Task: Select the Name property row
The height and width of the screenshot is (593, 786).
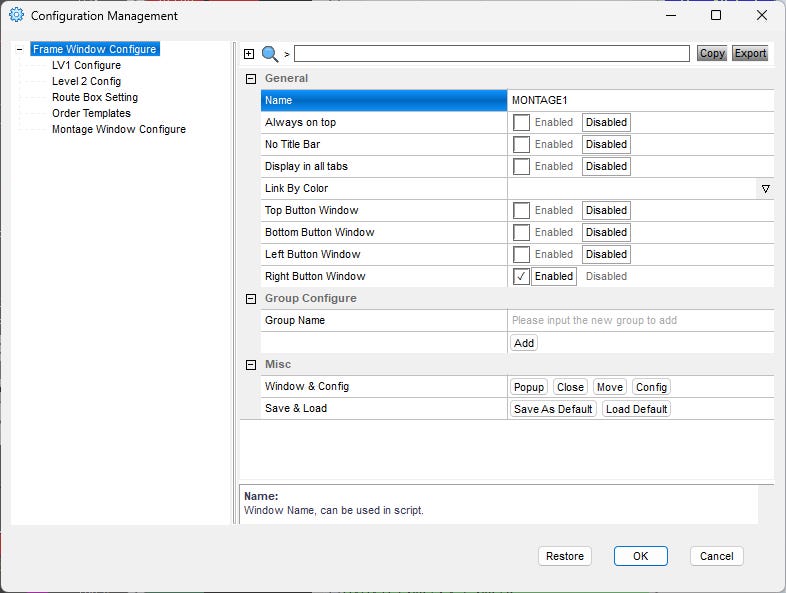Action: click(384, 100)
